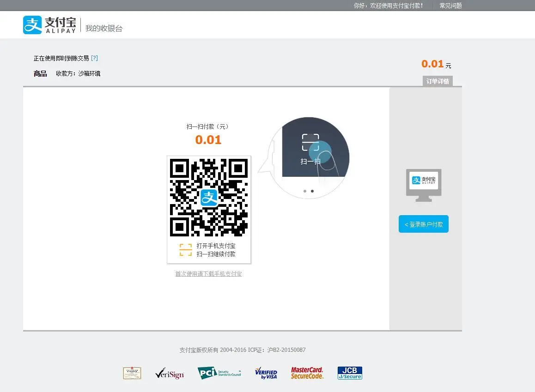The width and height of the screenshot is (535, 392).
Task: Select the first carousel dot under scan illustration
Action: click(x=304, y=191)
